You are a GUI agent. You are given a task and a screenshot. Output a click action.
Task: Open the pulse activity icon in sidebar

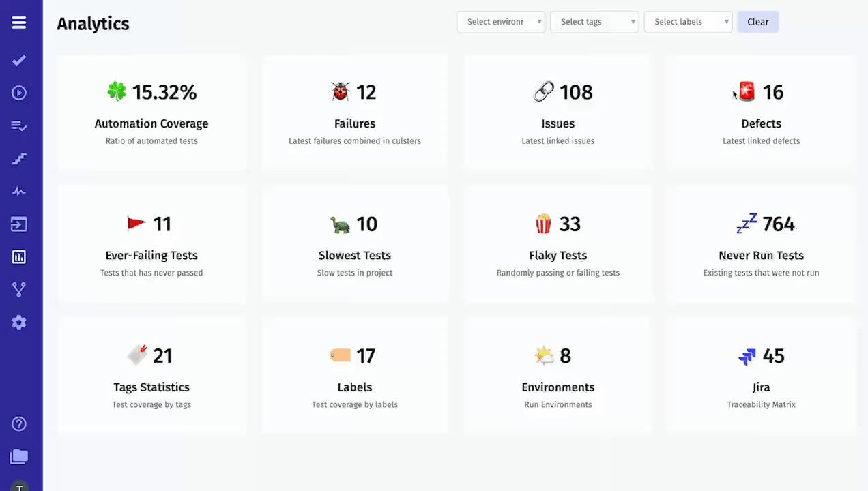click(19, 192)
